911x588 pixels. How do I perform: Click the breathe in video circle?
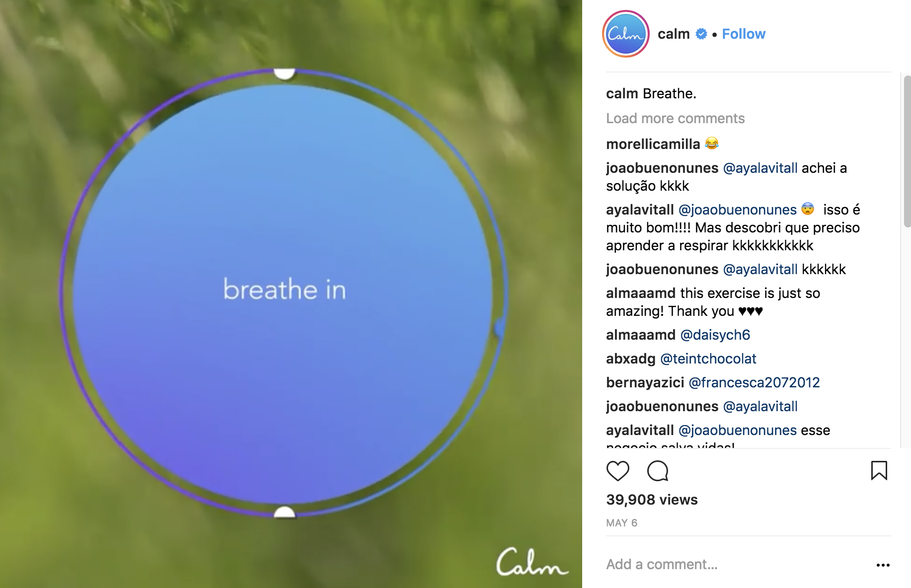(284, 293)
